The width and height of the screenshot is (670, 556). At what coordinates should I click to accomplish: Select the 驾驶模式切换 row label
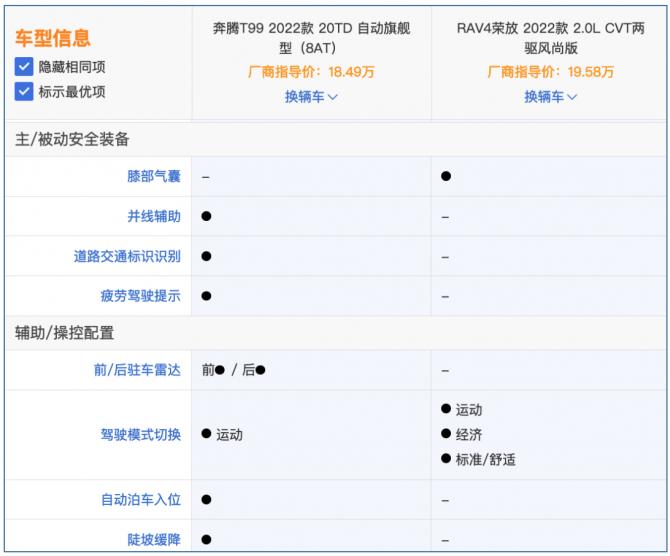point(141,434)
